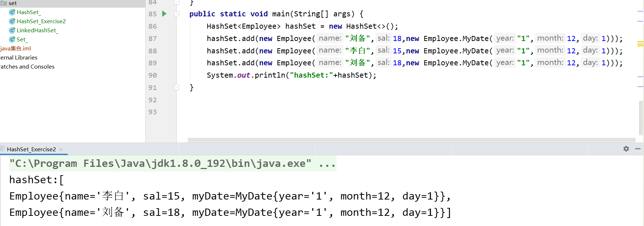The height and width of the screenshot is (226, 644).
Task: Click the yellow warning stripe marker
Action: [x=640, y=44]
